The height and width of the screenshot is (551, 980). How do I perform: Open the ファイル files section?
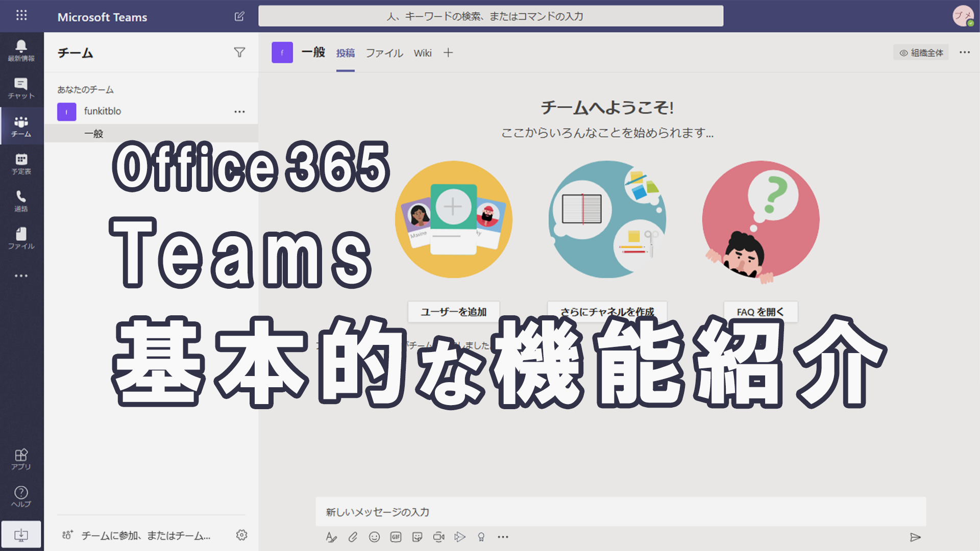pyautogui.click(x=21, y=238)
